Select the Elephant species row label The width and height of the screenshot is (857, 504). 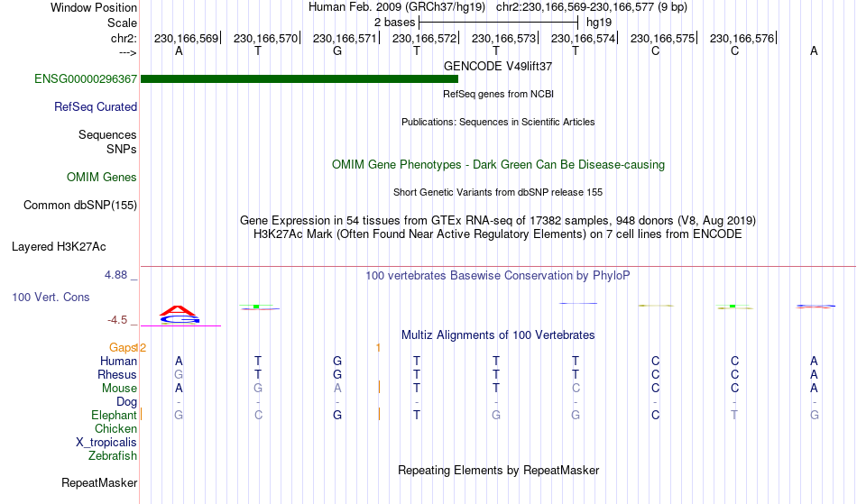(114, 415)
